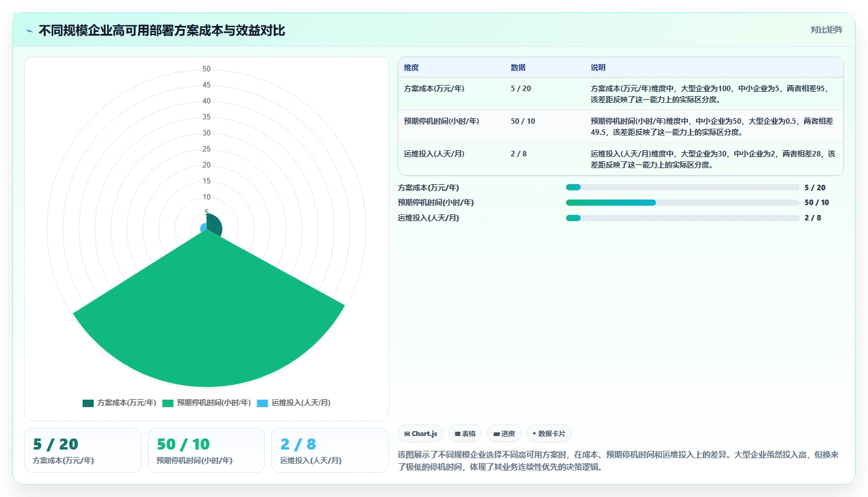The image size is (868, 497).
Task: Click the 对比矩阵 label in header
Action: [826, 30]
